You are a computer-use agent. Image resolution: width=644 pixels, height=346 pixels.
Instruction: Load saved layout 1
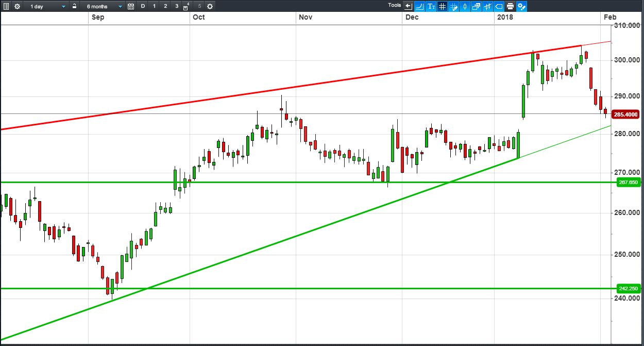154,6
